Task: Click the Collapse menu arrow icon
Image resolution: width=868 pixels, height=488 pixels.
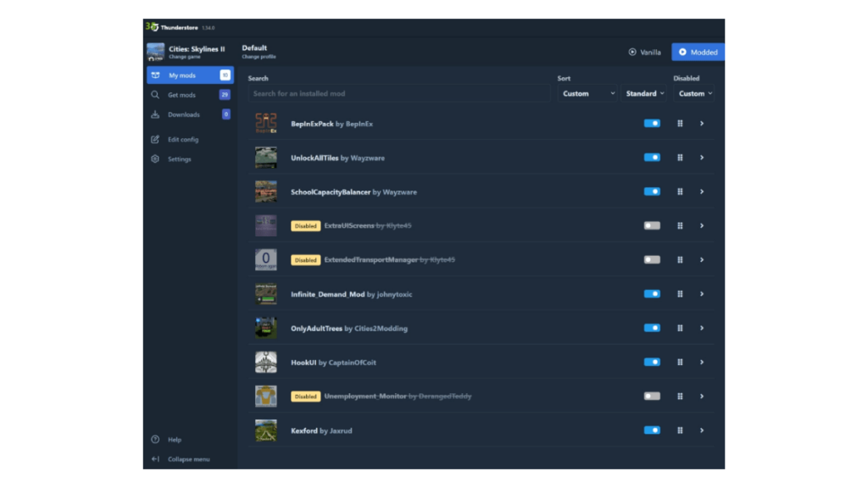Action: (x=155, y=458)
